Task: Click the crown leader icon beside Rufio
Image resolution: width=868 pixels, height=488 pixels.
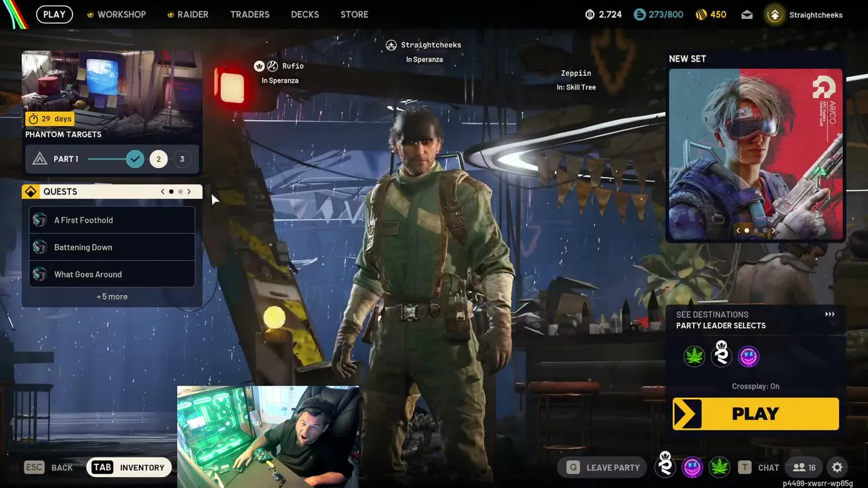Action: point(259,66)
